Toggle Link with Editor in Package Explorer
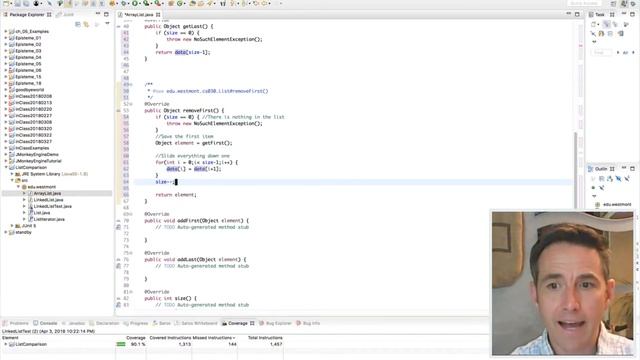640x360 pixels. pyautogui.click(x=86, y=24)
